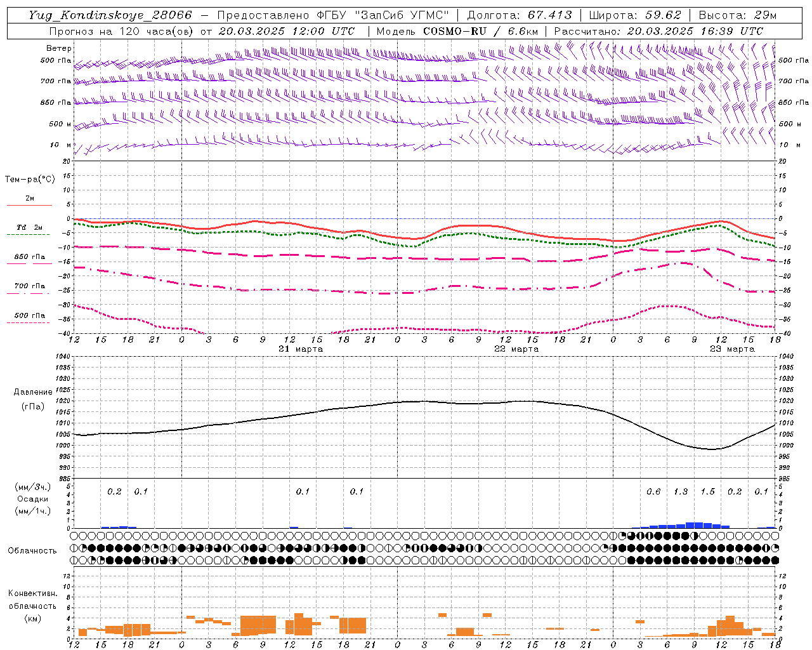
Task: Click the "Td 2м" dew point legend entry
Action: pos(30,227)
